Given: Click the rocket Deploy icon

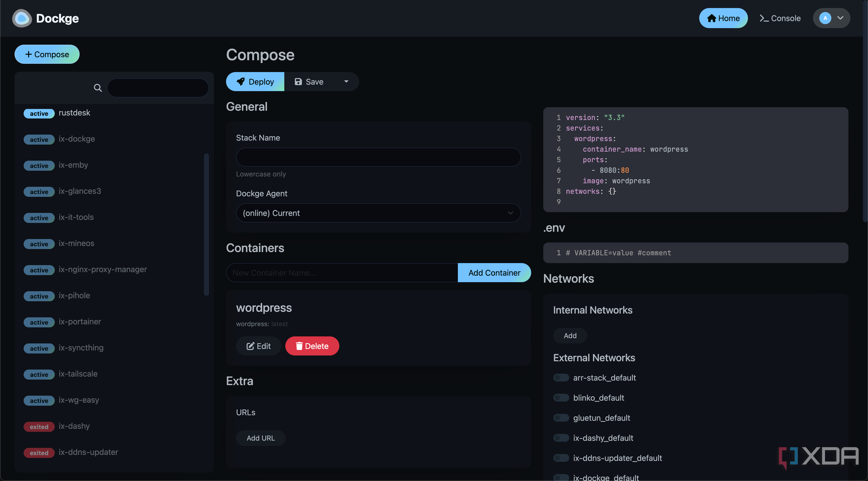Looking at the screenshot, I should [241, 82].
